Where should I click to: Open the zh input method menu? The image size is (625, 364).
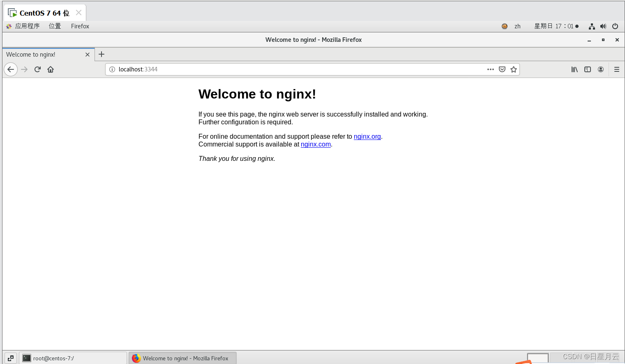pos(517,26)
